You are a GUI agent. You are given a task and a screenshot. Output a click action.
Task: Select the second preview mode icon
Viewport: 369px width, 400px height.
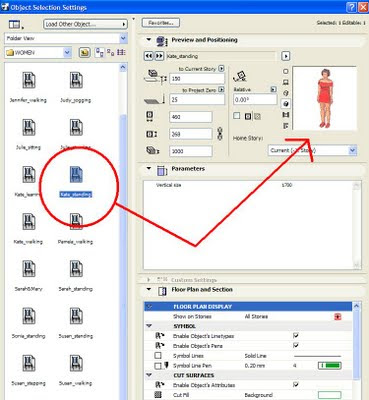pos(286,82)
